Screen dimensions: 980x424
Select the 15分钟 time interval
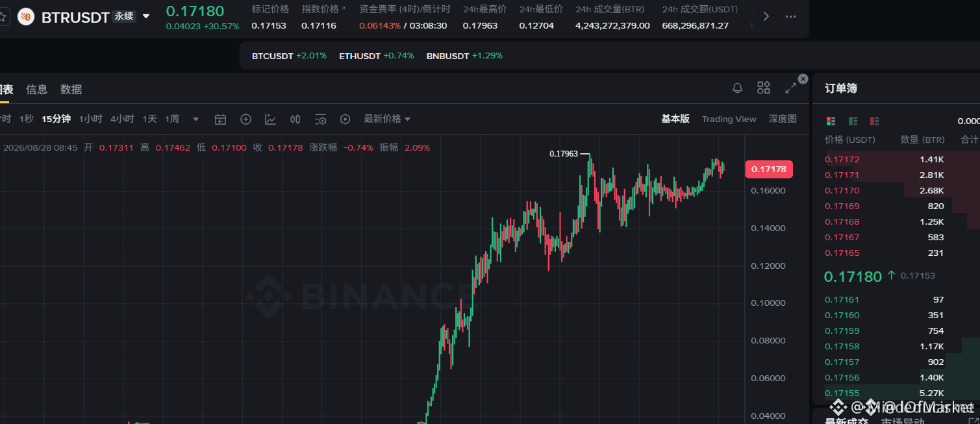(x=57, y=119)
